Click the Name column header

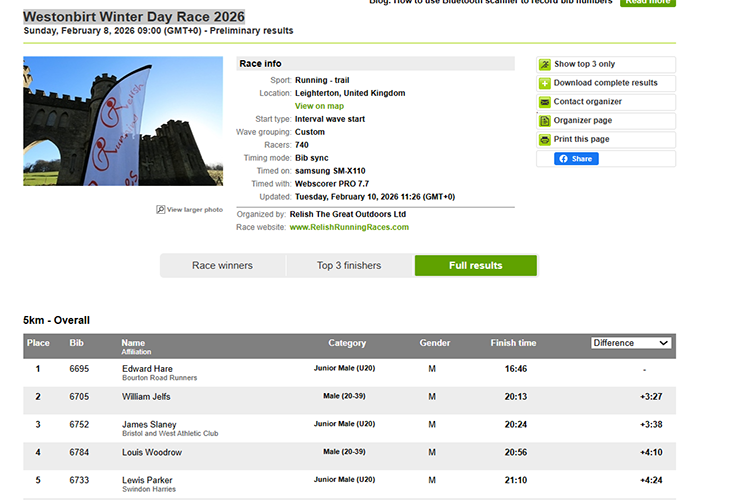(133, 343)
